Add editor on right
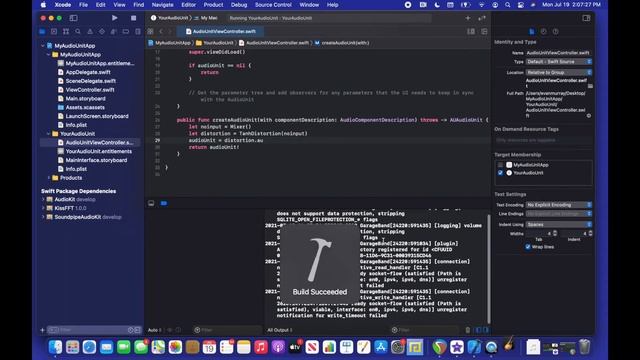This screenshot has width=640, height=360. coord(484,31)
